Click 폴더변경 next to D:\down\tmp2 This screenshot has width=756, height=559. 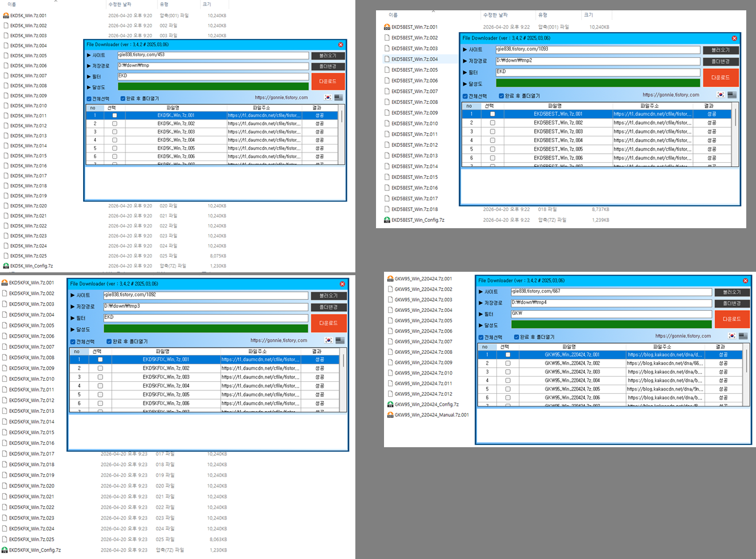pos(721,61)
